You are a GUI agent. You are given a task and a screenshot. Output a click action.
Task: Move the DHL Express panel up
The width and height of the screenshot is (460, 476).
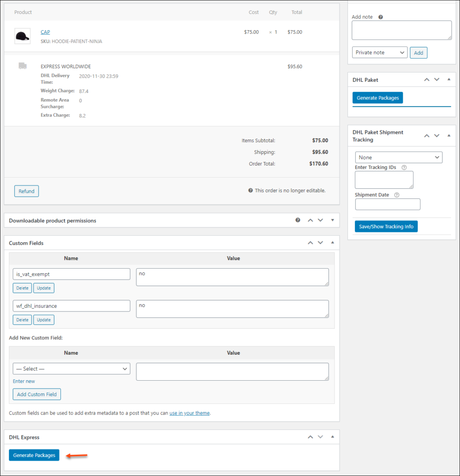(310, 437)
